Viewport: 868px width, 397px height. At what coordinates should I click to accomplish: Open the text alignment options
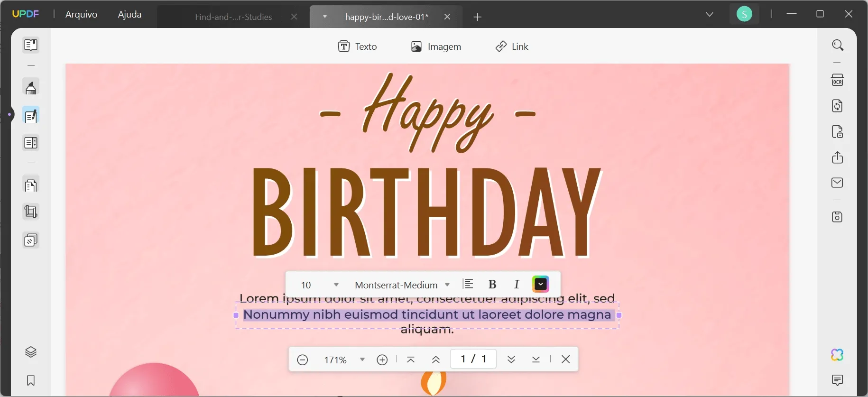point(468,284)
